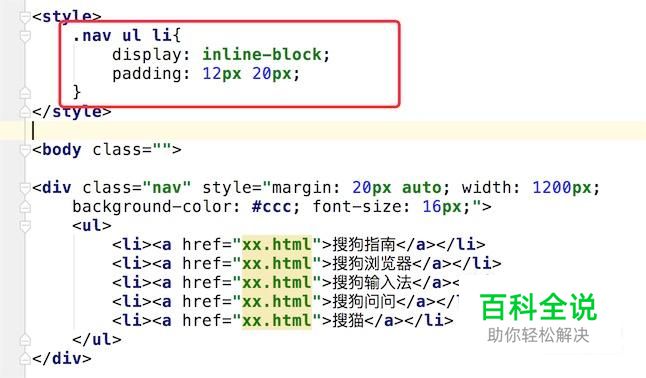Collapse the <div class="nav"> fold marker
The height and width of the screenshot is (378, 646).
click(x=25, y=188)
